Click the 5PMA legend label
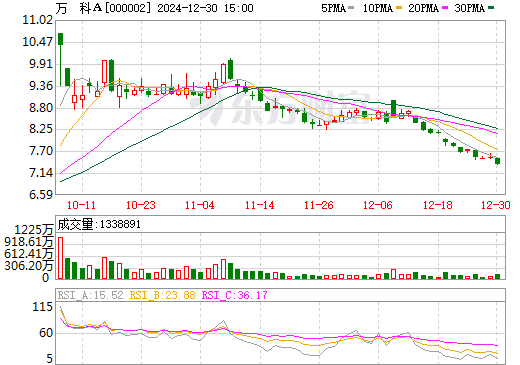Screen dimensions: 520x365 (333, 8)
